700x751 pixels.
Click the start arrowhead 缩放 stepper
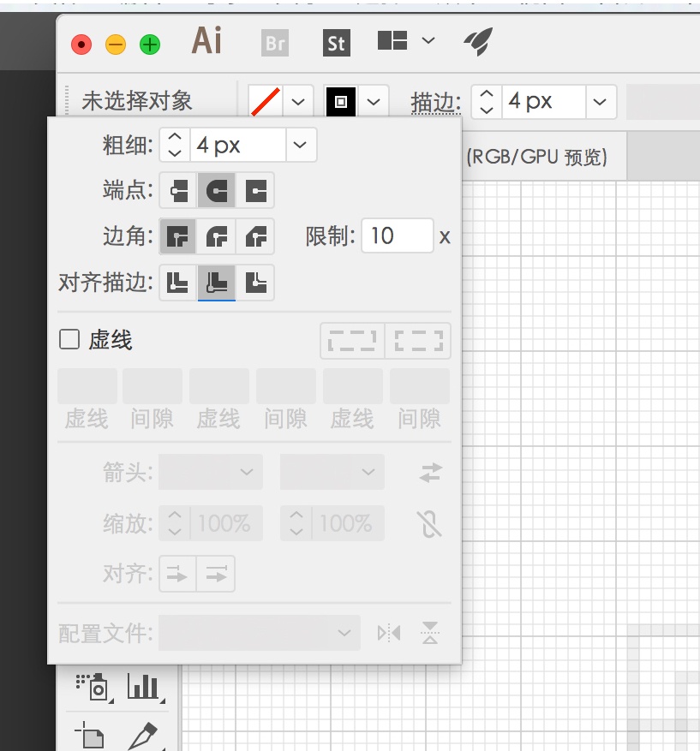[x=175, y=523]
